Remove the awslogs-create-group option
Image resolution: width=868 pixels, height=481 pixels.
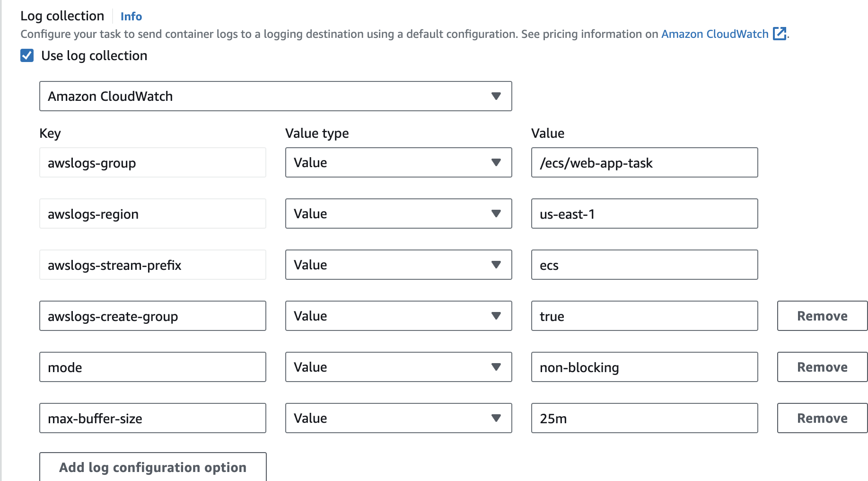pyautogui.click(x=822, y=316)
